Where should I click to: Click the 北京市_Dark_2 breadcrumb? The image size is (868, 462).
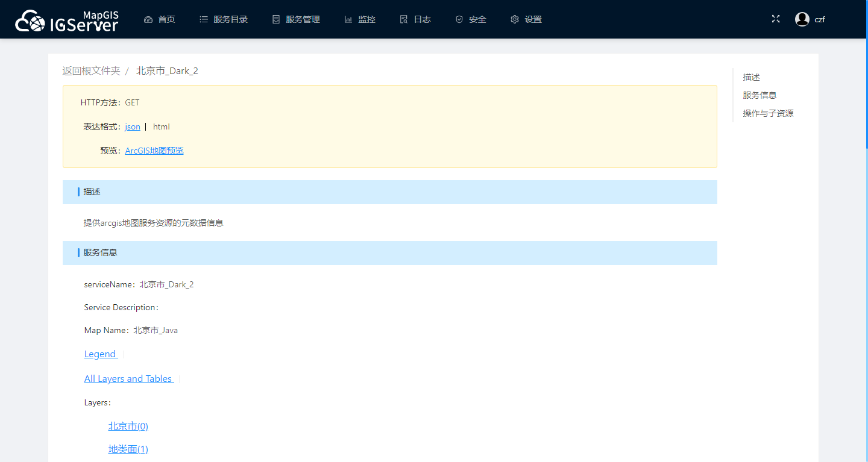[167, 71]
